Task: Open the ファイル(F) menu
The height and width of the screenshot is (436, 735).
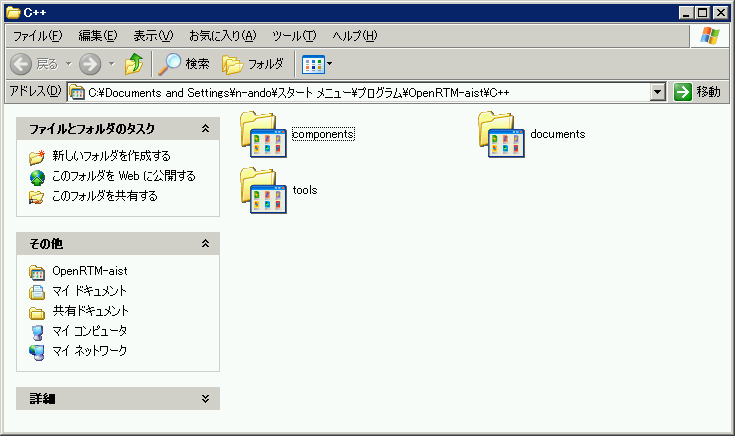Action: (x=37, y=36)
